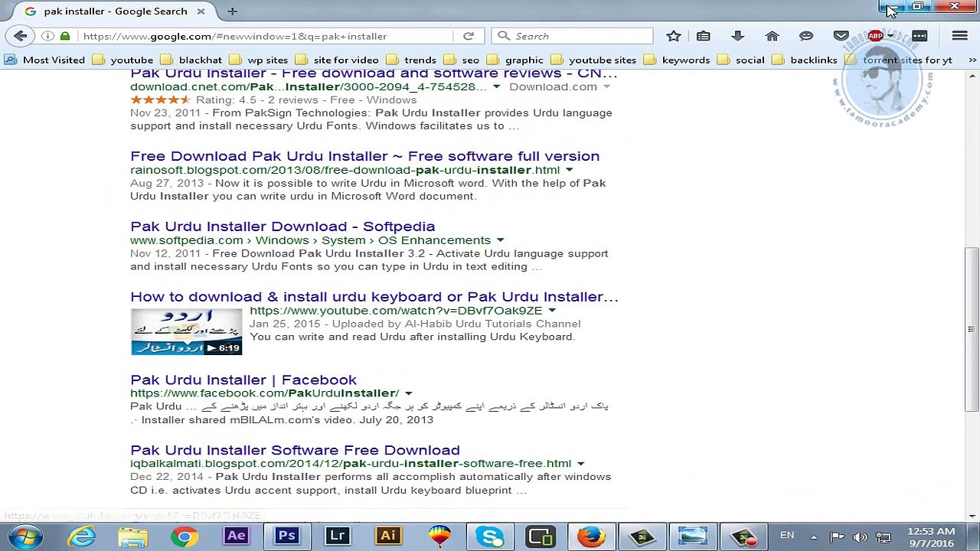Viewport: 980px width, 551px height.
Task: Click the Firefox back arrow button
Action: tap(21, 36)
